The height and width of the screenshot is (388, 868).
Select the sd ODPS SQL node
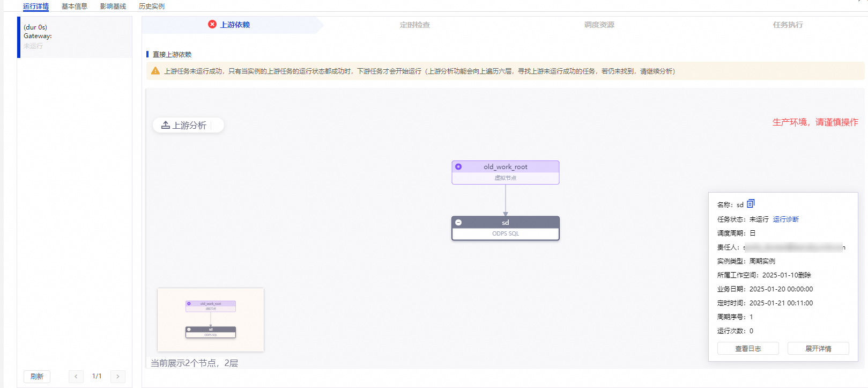pyautogui.click(x=506, y=228)
